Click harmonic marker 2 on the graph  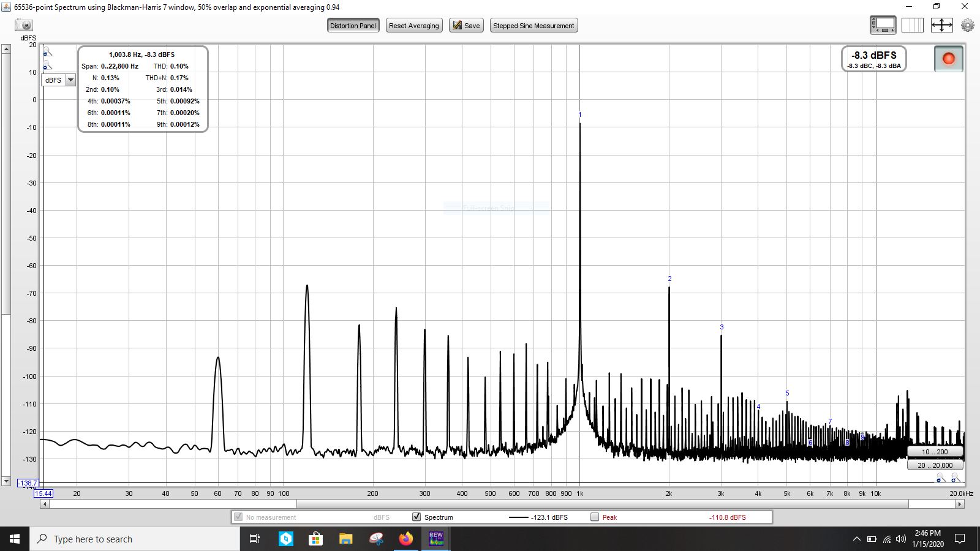[669, 279]
